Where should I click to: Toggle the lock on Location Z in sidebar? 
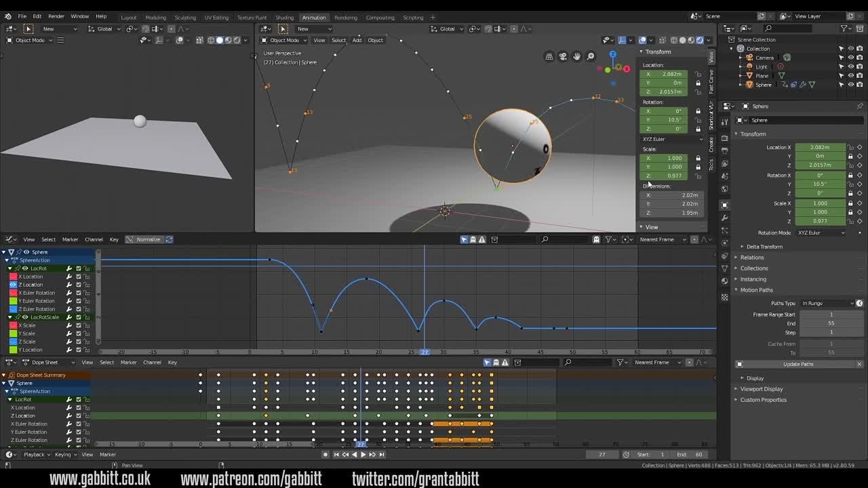(698, 91)
